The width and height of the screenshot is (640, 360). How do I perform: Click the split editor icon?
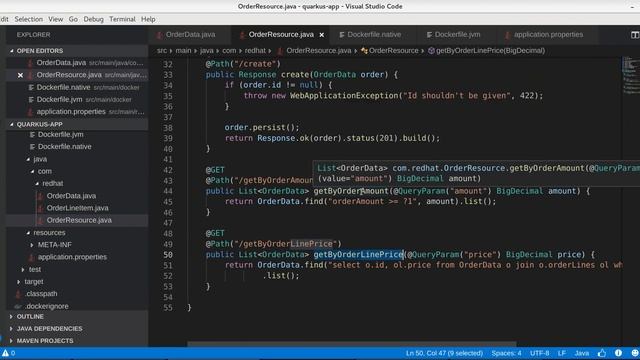635,35
